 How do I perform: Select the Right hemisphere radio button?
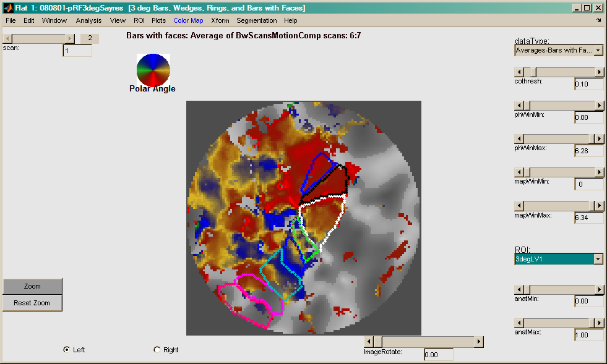(x=157, y=350)
